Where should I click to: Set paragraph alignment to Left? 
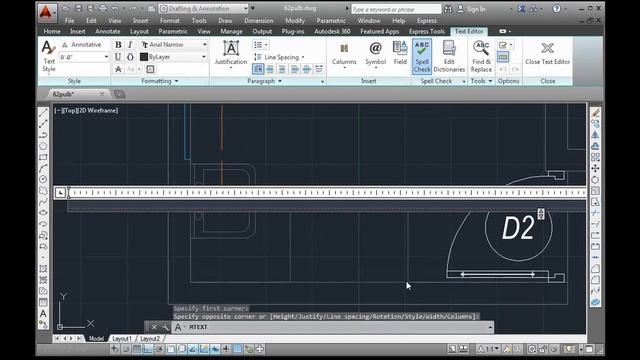tap(270, 69)
